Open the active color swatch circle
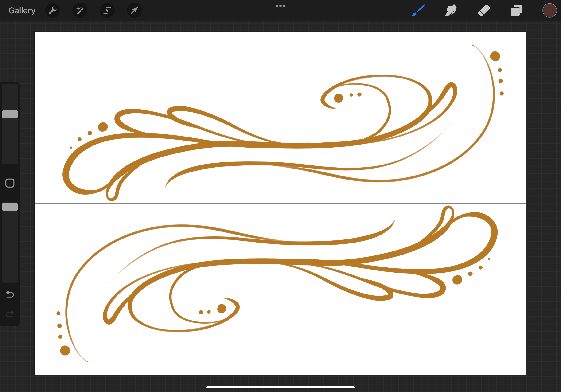The image size is (561, 392). (x=549, y=11)
